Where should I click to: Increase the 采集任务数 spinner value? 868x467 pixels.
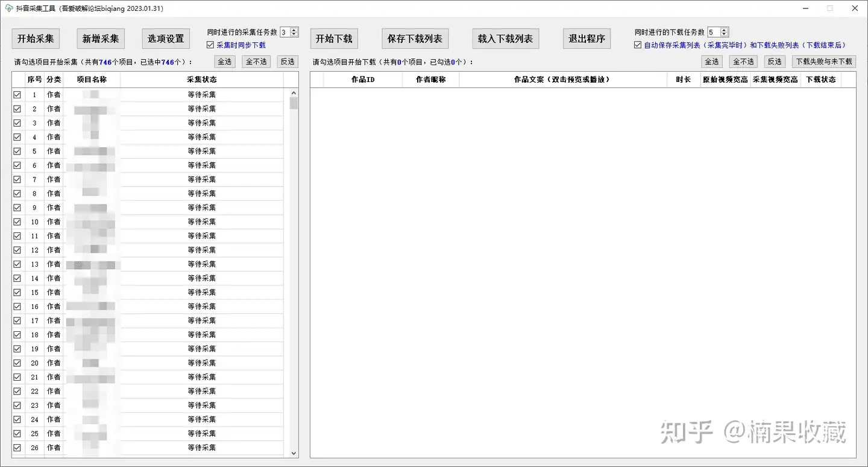point(294,30)
